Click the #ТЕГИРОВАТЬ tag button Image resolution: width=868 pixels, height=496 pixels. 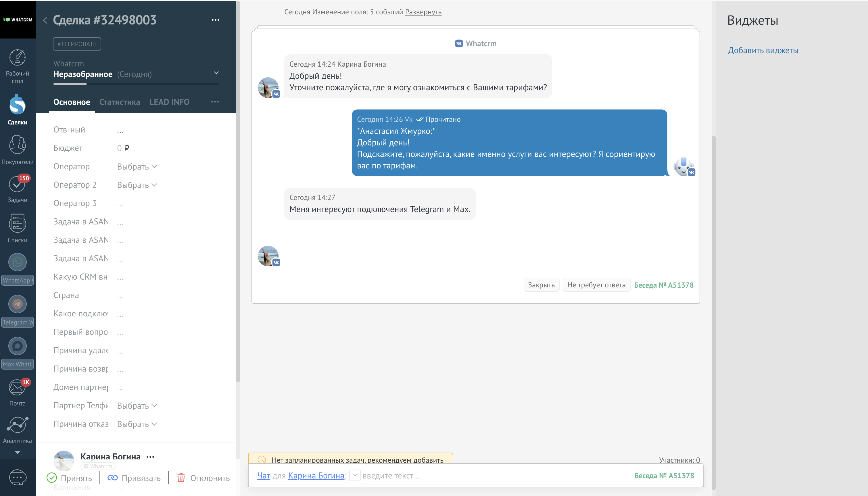pyautogui.click(x=77, y=44)
